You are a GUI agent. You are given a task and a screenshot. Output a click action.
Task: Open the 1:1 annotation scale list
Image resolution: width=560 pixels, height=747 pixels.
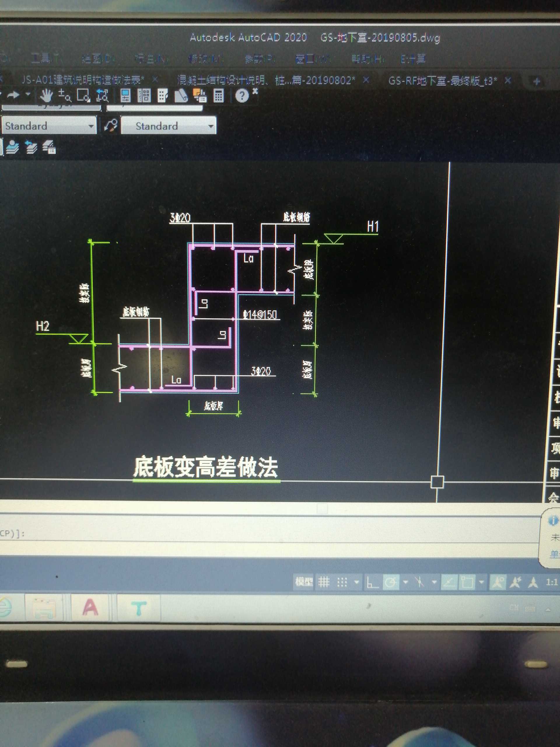click(552, 582)
